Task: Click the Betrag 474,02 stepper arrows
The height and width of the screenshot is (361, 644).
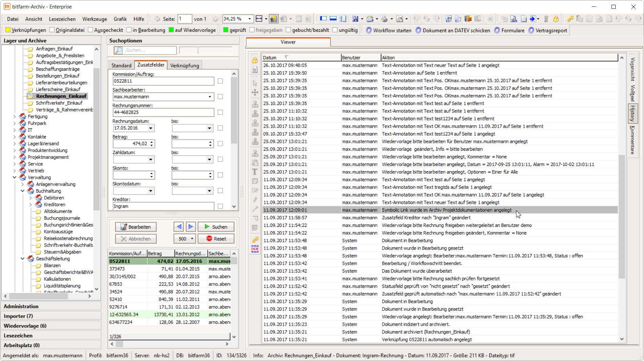Action: (x=152, y=144)
